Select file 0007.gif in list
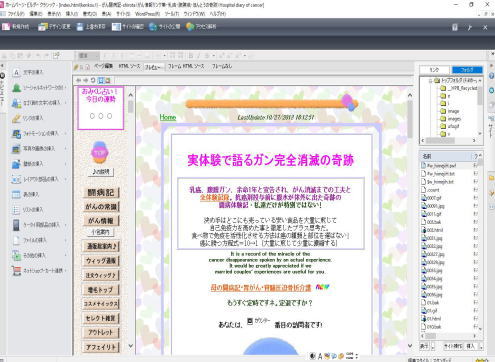This screenshot has width=495, height=362. [x=432, y=198]
